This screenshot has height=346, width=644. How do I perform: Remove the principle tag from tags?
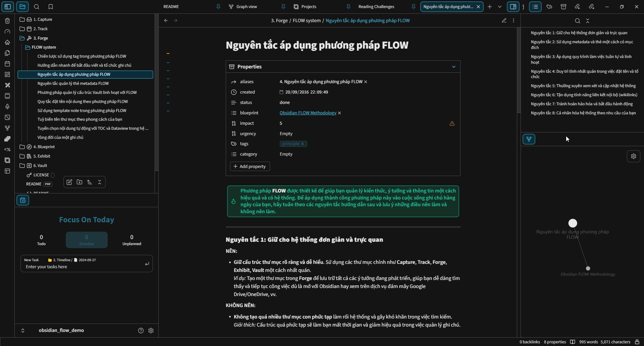[303, 144]
